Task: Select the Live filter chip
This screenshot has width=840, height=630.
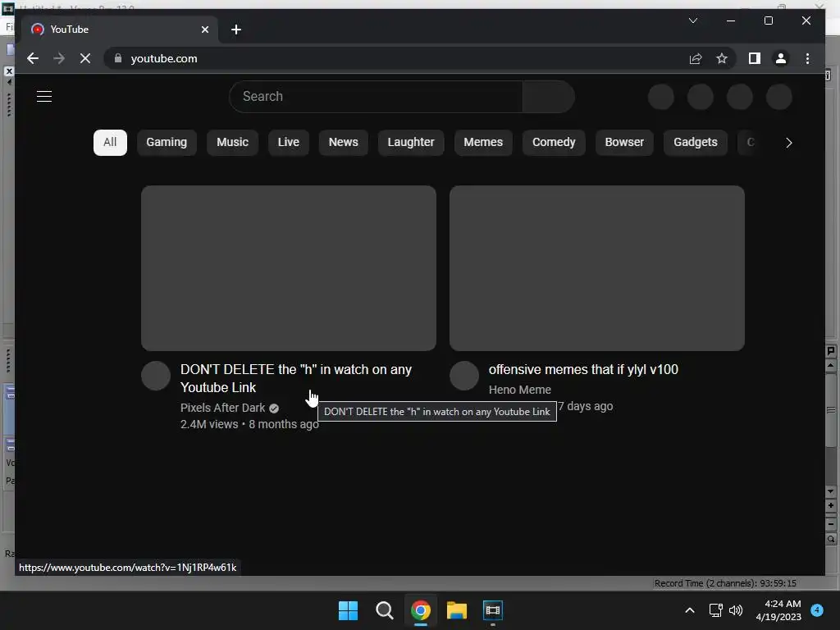Action: coord(288,143)
